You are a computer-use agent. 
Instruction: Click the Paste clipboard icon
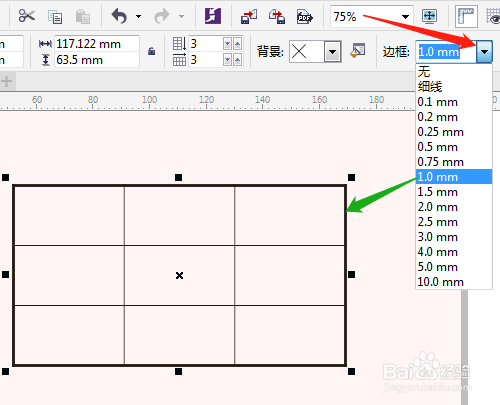tap(83, 16)
